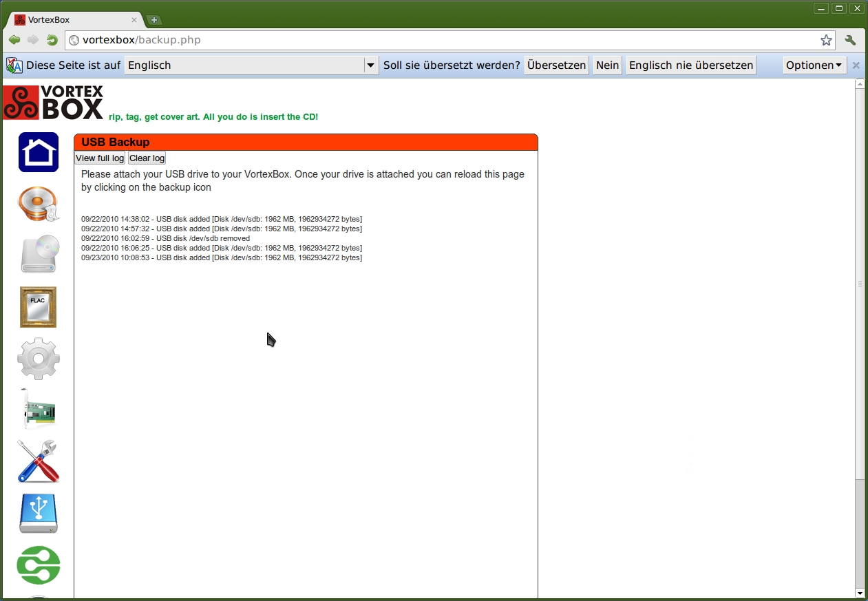
Task: Click the Übersetzen translate button
Action: [556, 65]
